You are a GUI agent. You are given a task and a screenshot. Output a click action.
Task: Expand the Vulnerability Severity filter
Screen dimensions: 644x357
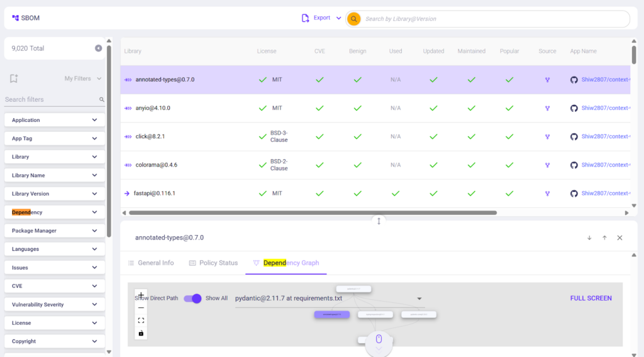[54, 304]
